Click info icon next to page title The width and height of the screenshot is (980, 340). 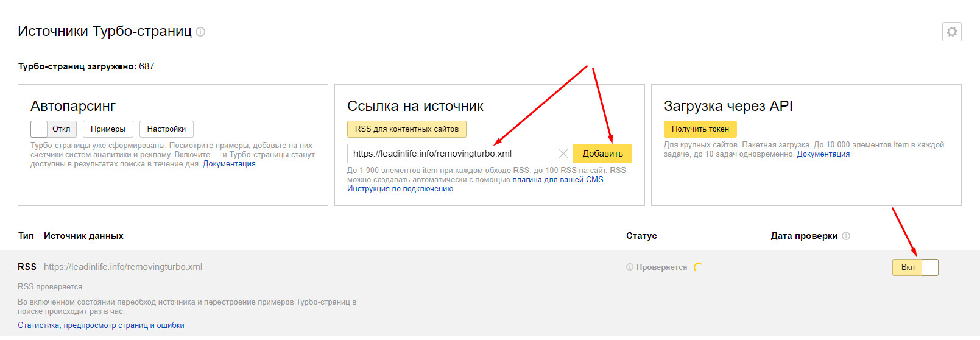tap(200, 32)
